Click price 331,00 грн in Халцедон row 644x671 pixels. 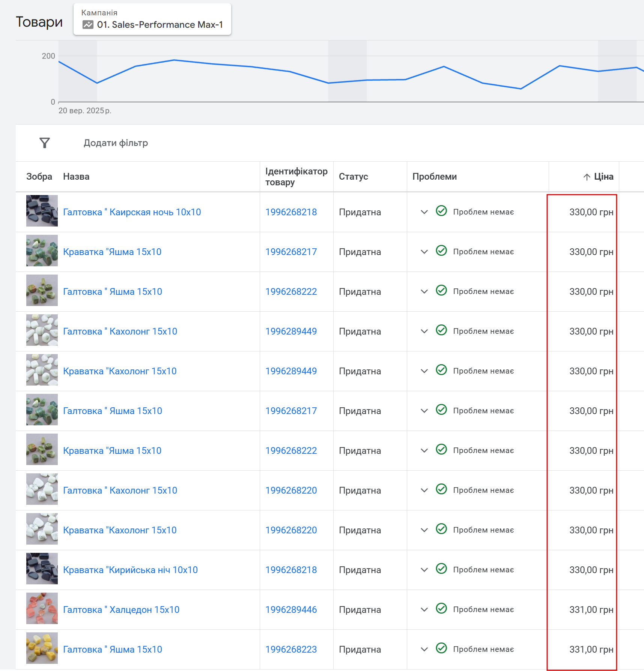591,609
